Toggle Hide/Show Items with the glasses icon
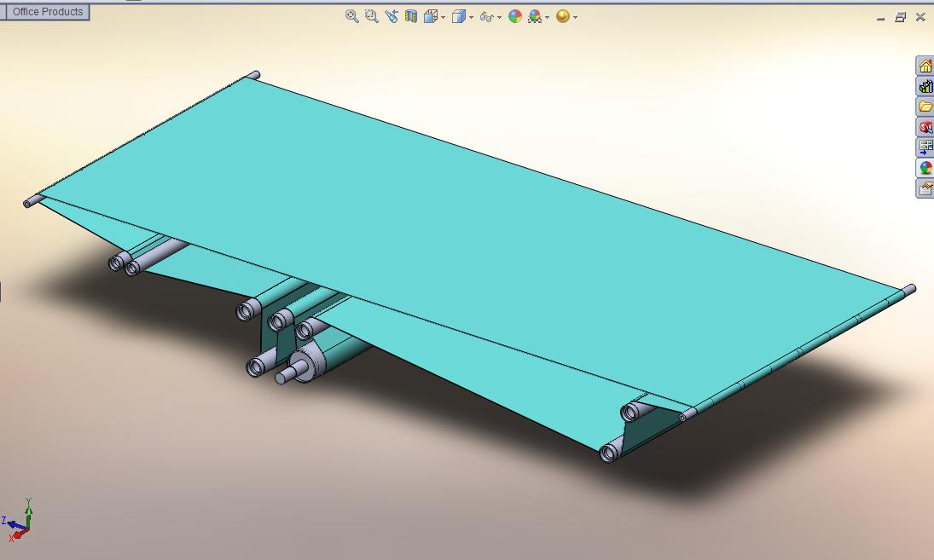 point(486,14)
